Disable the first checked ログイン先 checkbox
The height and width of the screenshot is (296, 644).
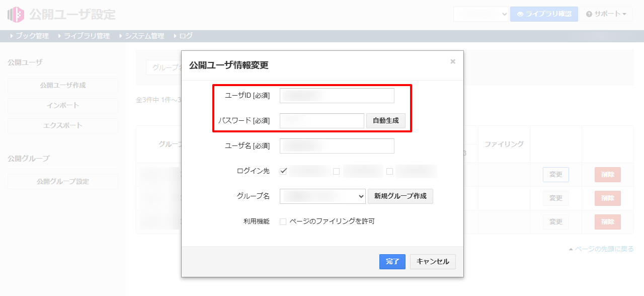(283, 171)
